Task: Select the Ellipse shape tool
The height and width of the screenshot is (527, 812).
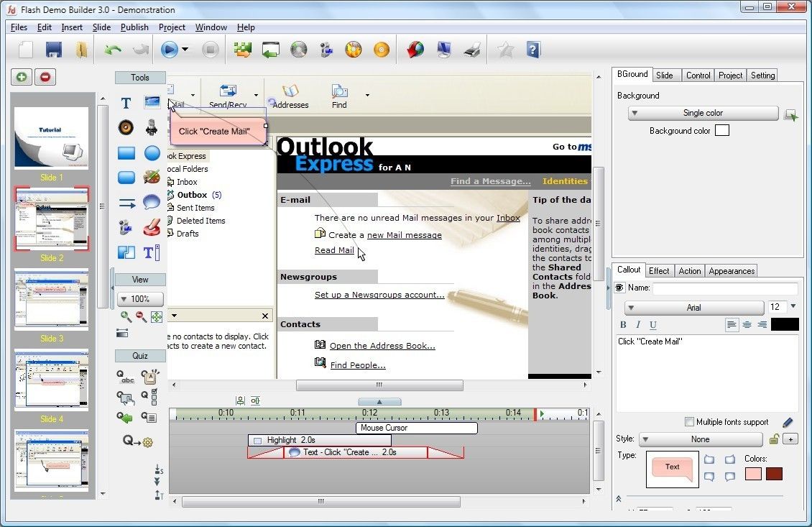Action: (x=152, y=153)
